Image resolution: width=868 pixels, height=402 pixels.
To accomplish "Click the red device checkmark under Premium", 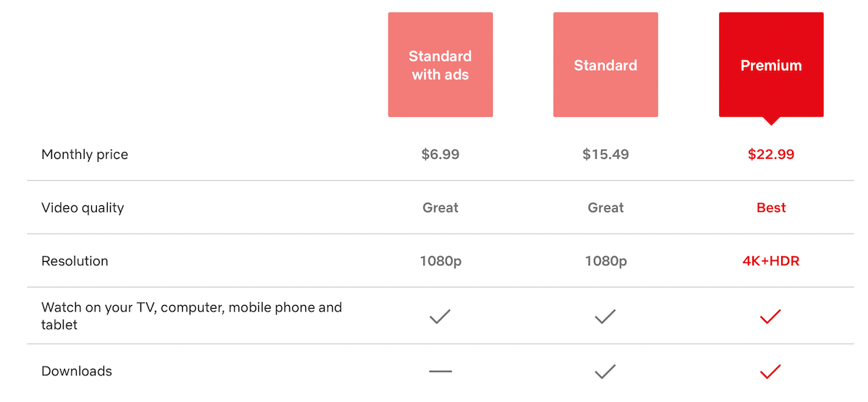I will point(771,316).
